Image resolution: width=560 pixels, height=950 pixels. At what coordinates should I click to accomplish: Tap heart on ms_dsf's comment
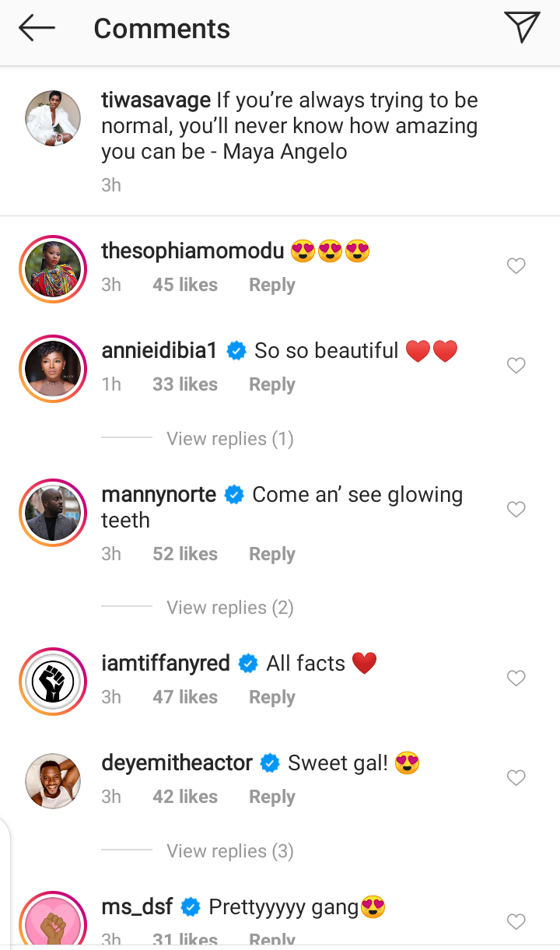(516, 922)
